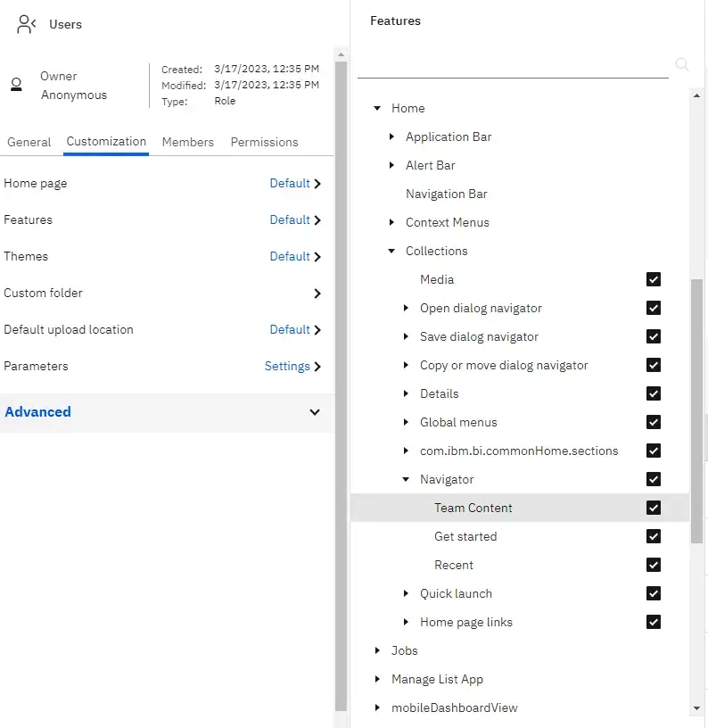Click Default upload location Default link
The width and height of the screenshot is (708, 728).
pos(290,329)
